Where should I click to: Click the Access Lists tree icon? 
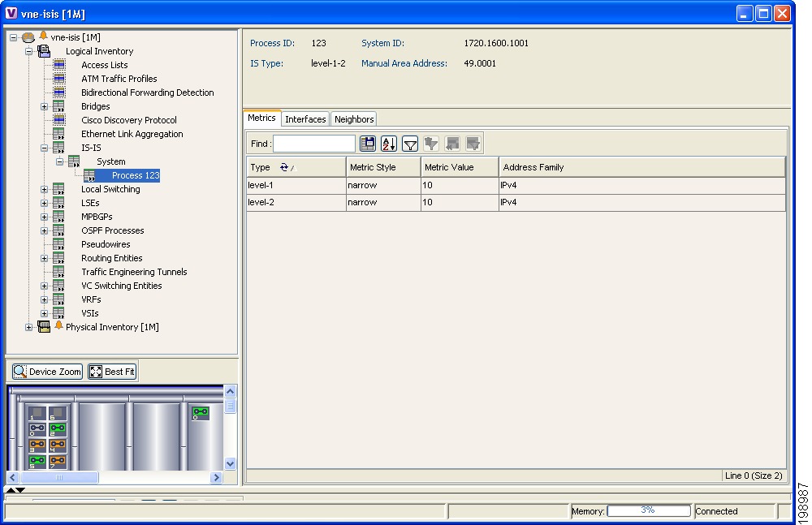coord(59,65)
